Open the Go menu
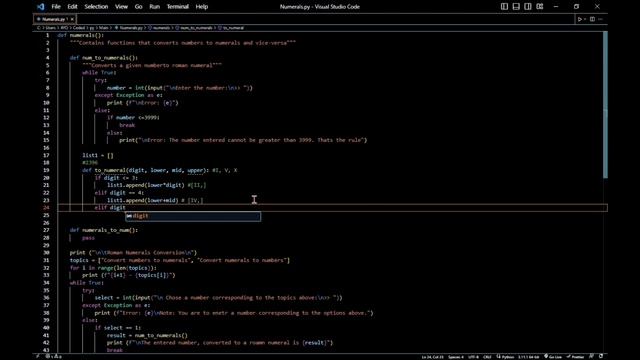This screenshot has width=640, height=360. point(138,7)
